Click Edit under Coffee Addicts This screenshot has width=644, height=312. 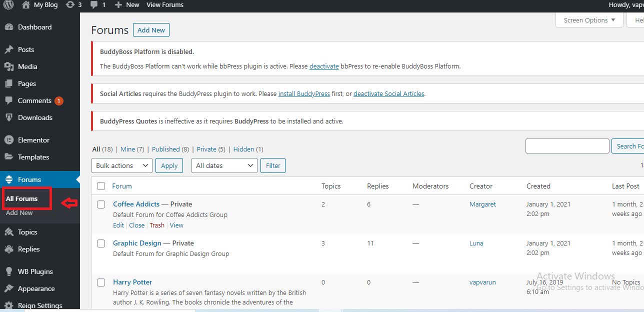tap(118, 225)
